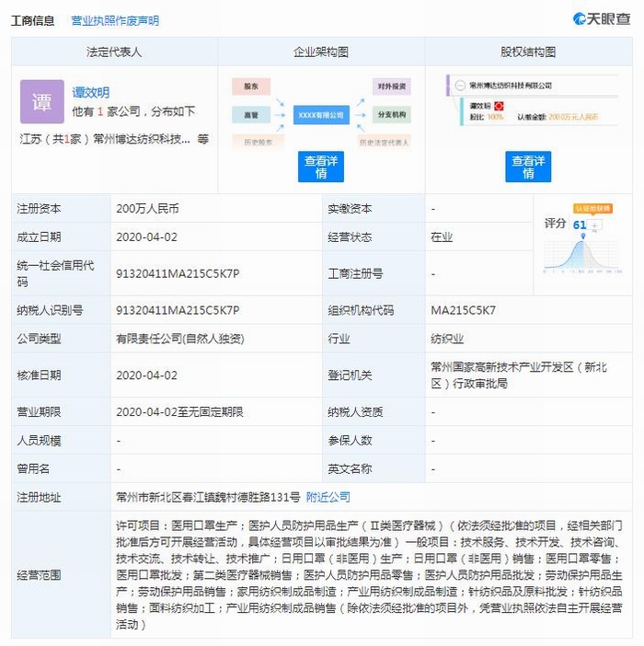Viewport: 644px width, 646px height.
Task: Open the 附近公司 link after the address
Action: point(328,497)
